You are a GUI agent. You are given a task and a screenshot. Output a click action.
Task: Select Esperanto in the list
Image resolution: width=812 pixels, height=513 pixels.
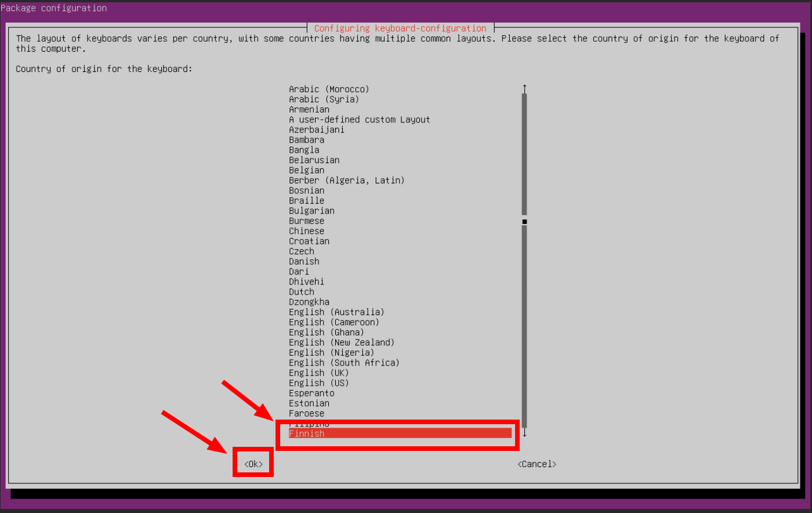(311, 393)
